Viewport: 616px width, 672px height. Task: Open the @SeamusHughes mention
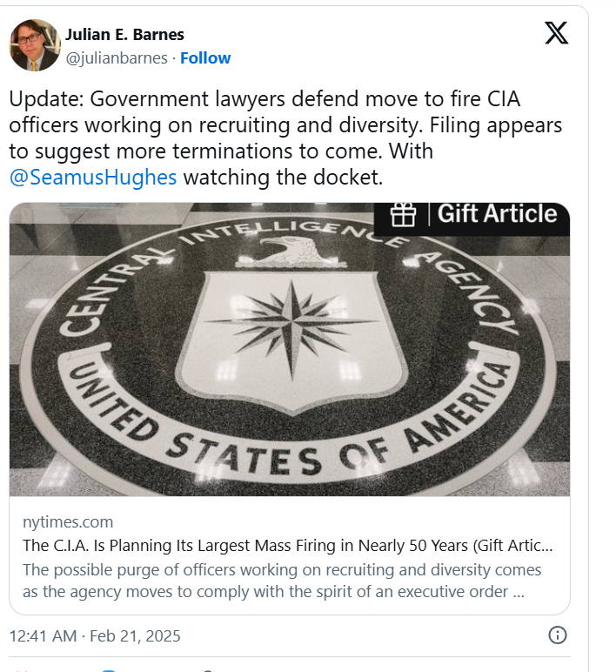93,178
